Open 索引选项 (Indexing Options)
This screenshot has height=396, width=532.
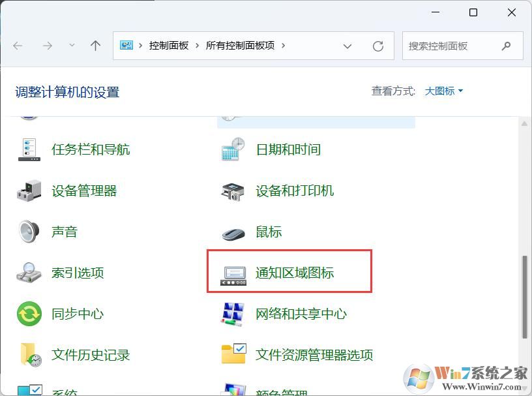tap(77, 273)
